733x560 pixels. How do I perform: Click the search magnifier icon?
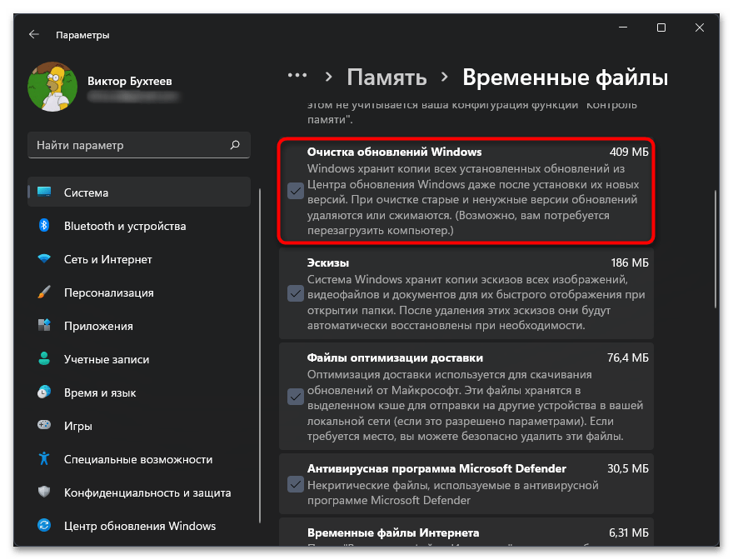point(235,145)
